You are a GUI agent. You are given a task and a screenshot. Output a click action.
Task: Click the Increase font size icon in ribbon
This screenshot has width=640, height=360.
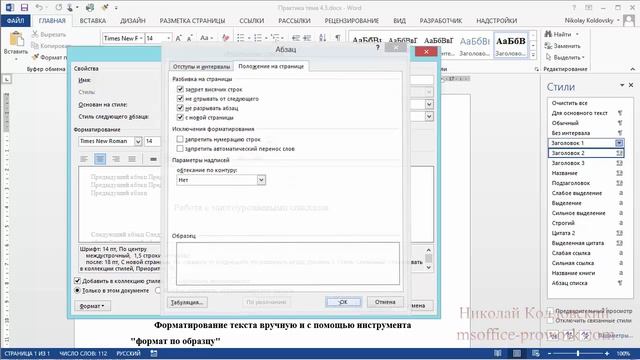click(178, 38)
